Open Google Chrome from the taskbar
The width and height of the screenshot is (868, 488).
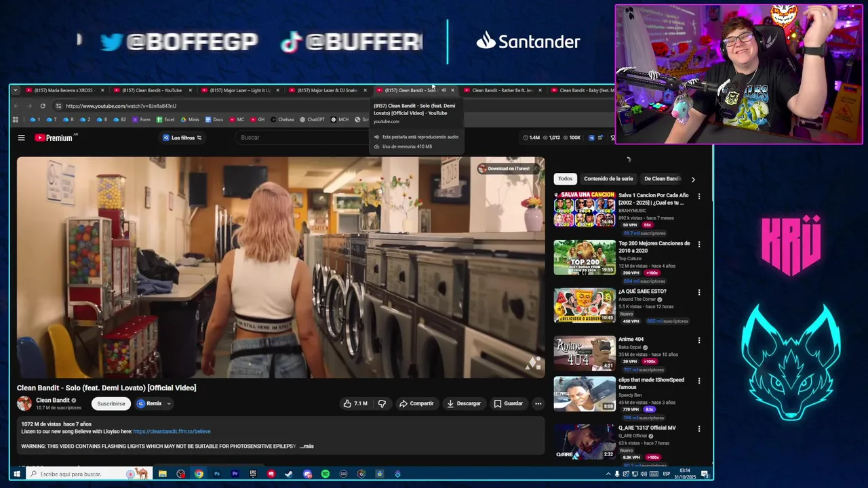199,474
